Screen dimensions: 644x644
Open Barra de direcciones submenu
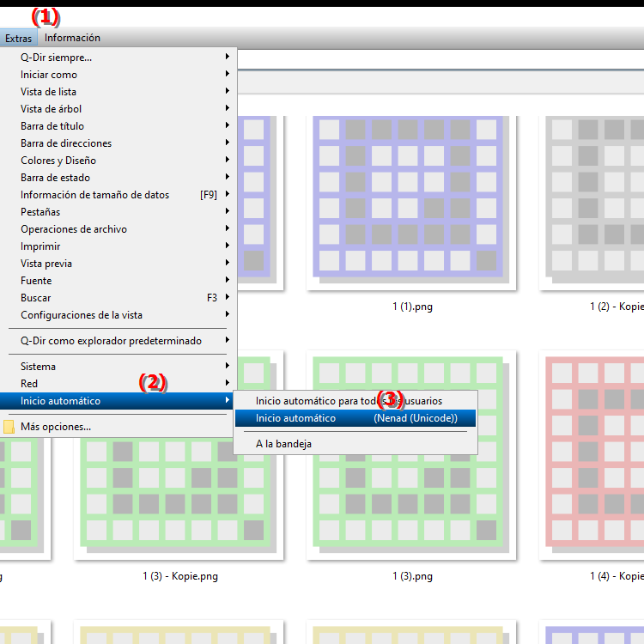tap(118, 143)
